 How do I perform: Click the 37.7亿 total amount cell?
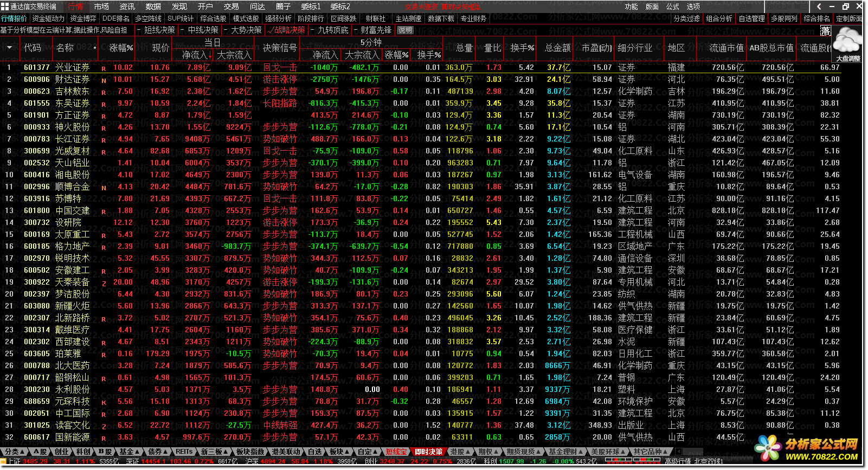point(558,68)
